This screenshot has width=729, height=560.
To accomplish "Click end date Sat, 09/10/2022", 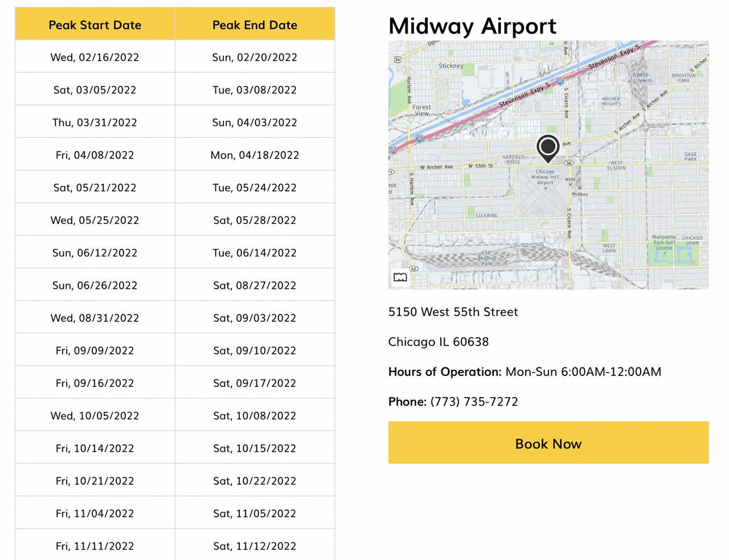I will [255, 351].
